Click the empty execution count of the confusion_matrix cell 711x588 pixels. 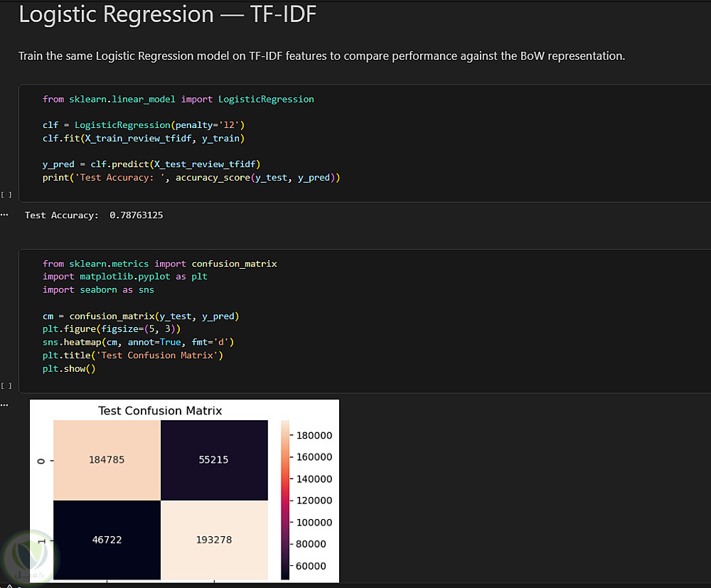[6, 386]
